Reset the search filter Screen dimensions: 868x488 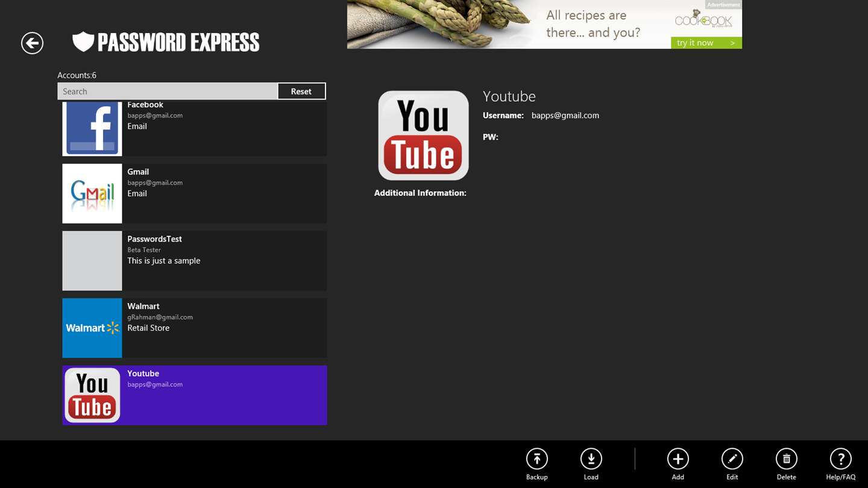point(301,91)
